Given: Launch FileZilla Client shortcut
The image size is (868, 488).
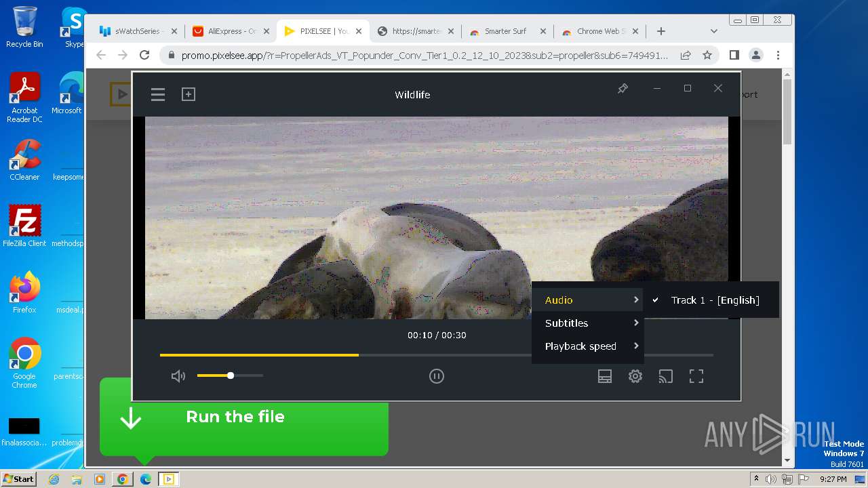Looking at the screenshot, I should pyautogui.click(x=24, y=226).
